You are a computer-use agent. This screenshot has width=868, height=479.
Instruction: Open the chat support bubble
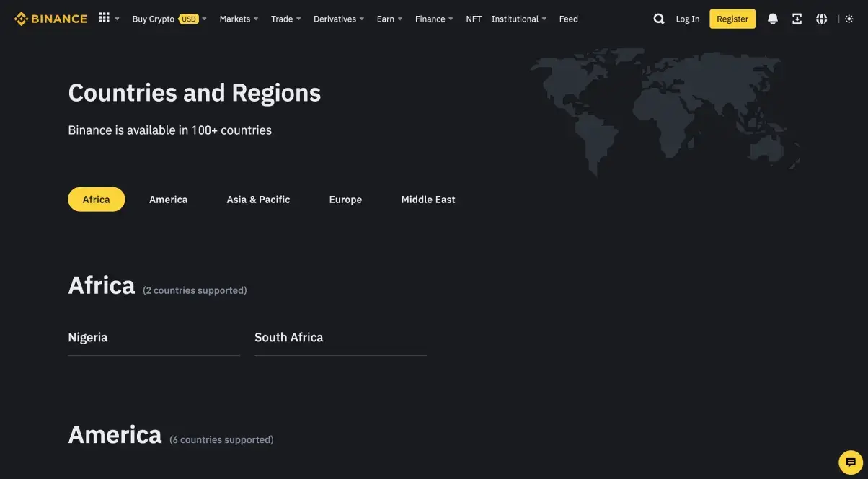tap(851, 462)
